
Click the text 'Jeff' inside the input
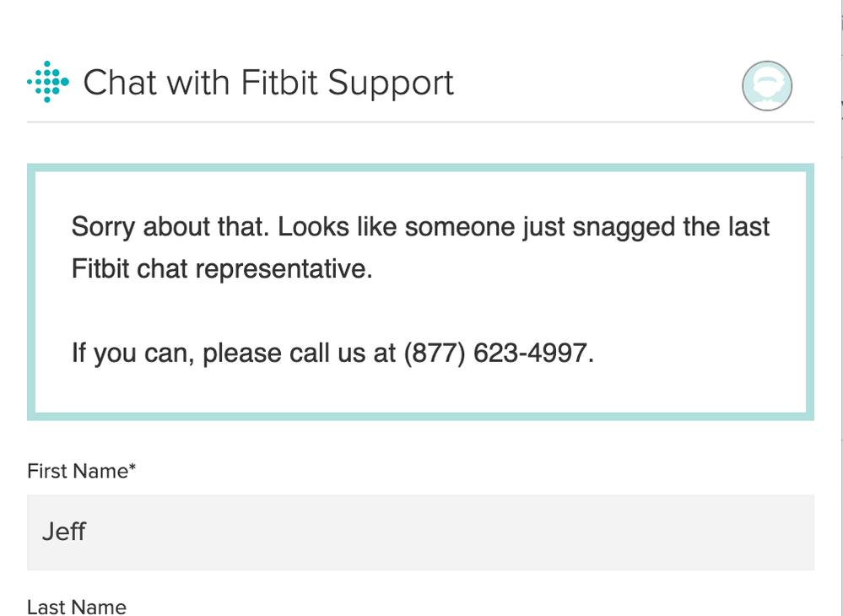pyautogui.click(x=64, y=532)
